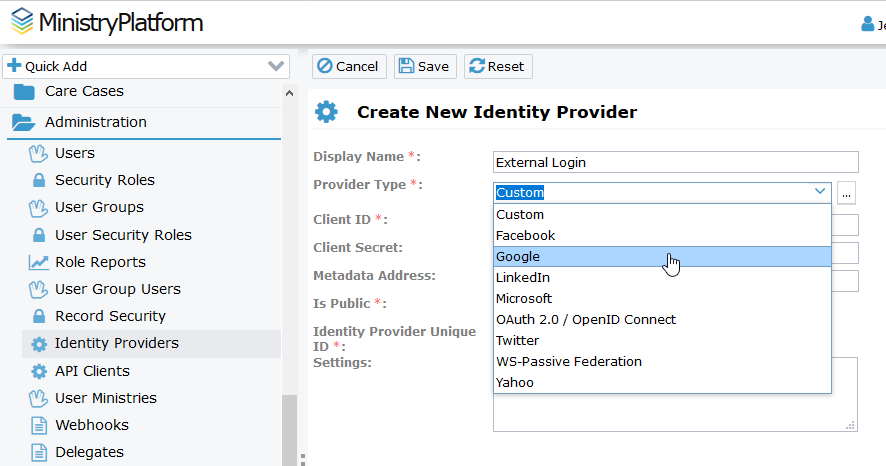Click the hand icon beside Users
The width and height of the screenshot is (886, 466).
click(38, 154)
